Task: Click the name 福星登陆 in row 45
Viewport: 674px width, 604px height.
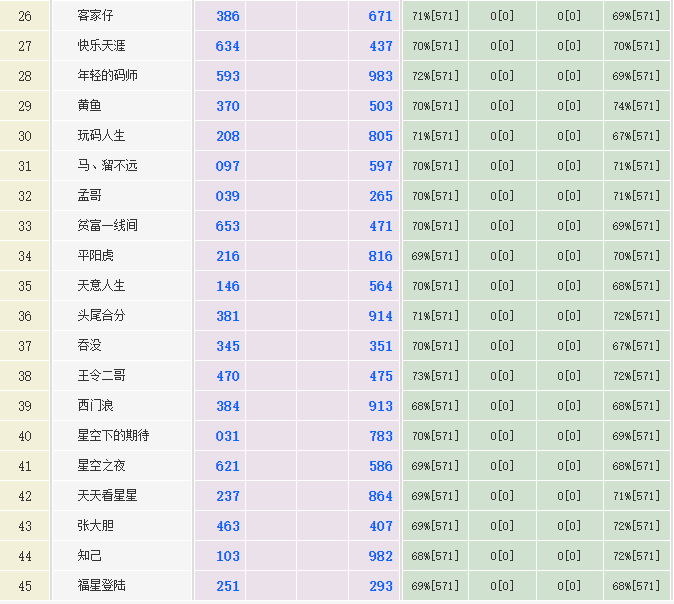Action: [102, 586]
